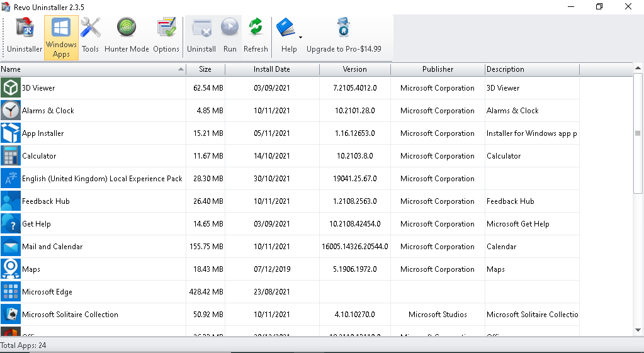Click the Run toolbar button
644x353 pixels.
click(x=230, y=38)
